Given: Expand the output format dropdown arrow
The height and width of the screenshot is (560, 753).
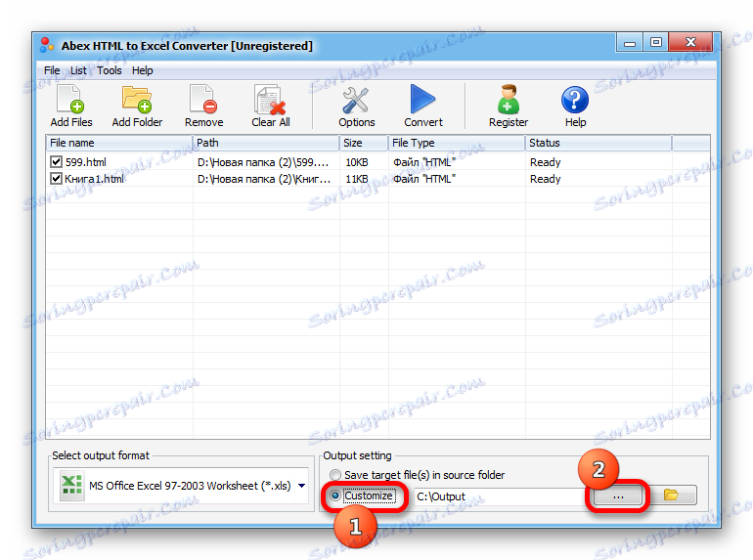Looking at the screenshot, I should click(301, 486).
